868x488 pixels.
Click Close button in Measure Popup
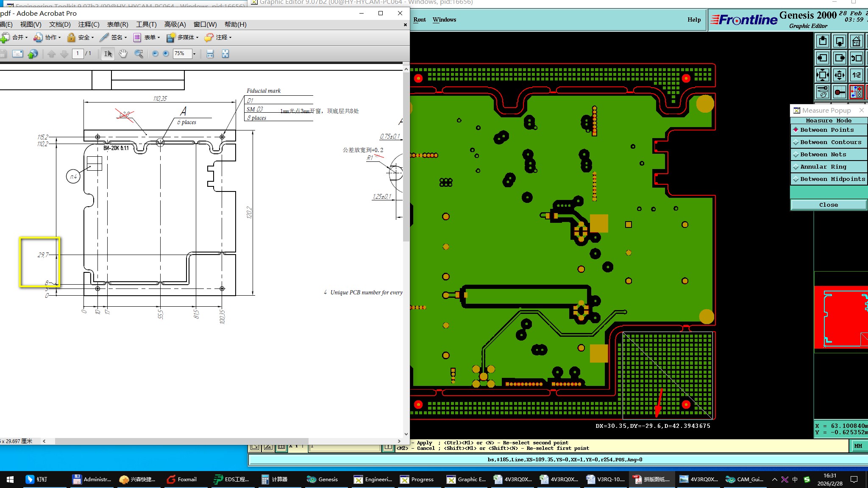click(828, 205)
